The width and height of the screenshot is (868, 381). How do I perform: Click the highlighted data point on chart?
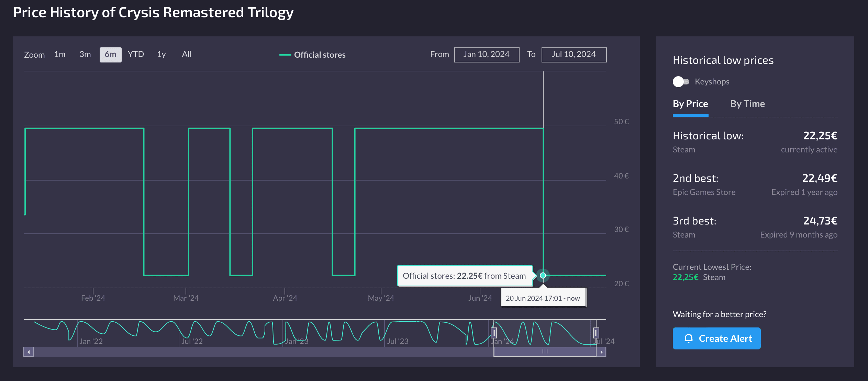[543, 275]
